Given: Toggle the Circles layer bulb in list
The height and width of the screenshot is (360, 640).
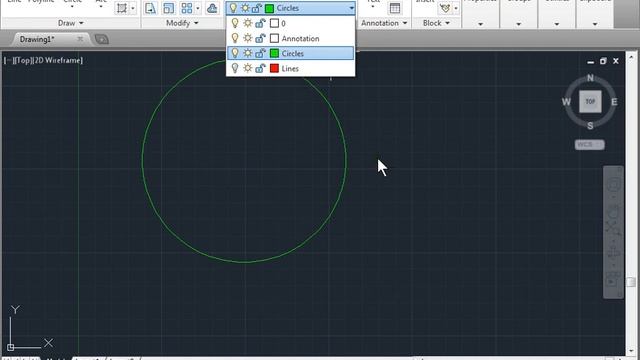Looking at the screenshot, I should (x=235, y=53).
